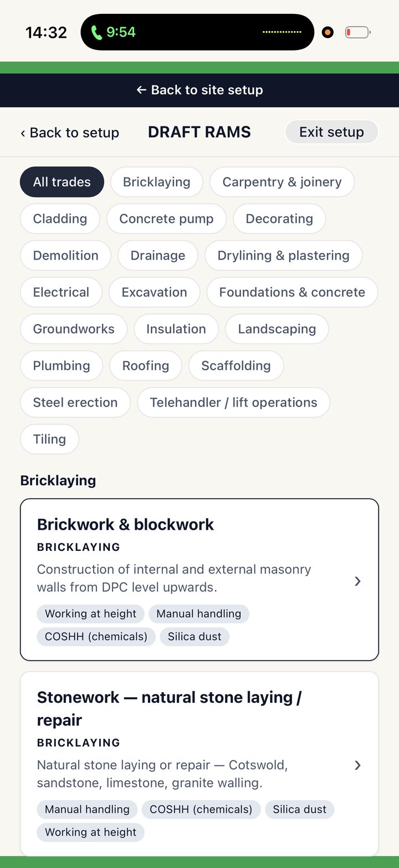399x868 pixels.
Task: Expand Stonework natural stone laying chevron
Action: point(357,765)
